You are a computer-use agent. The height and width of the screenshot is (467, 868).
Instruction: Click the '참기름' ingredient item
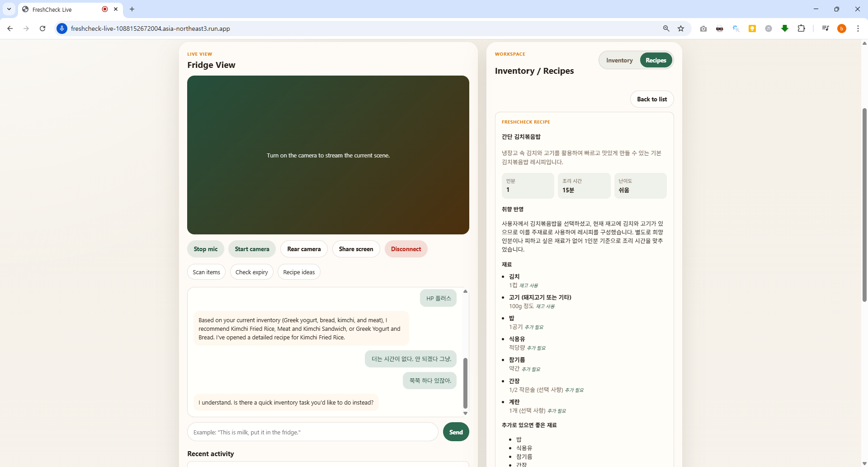(x=517, y=360)
